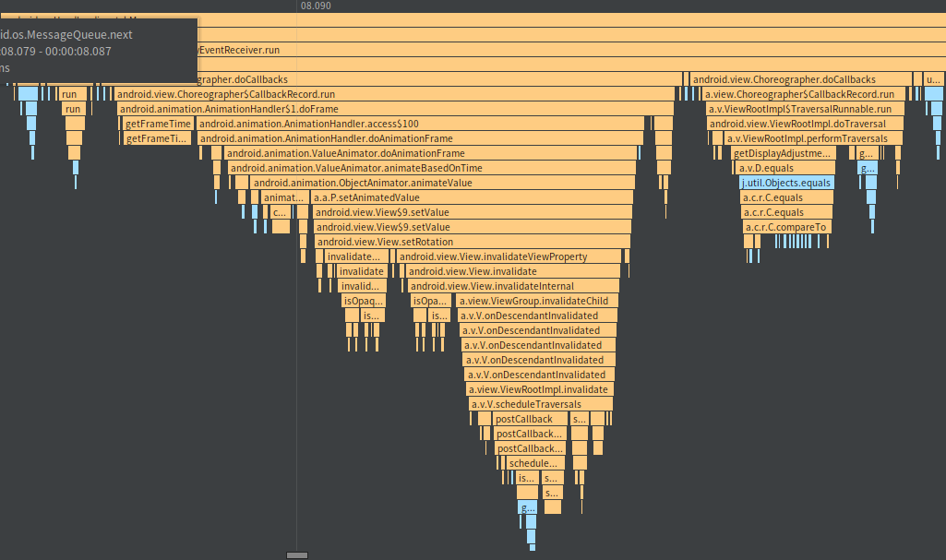
Task: Select AnimationHandler.doAnimationFrame frame
Action: (420, 138)
